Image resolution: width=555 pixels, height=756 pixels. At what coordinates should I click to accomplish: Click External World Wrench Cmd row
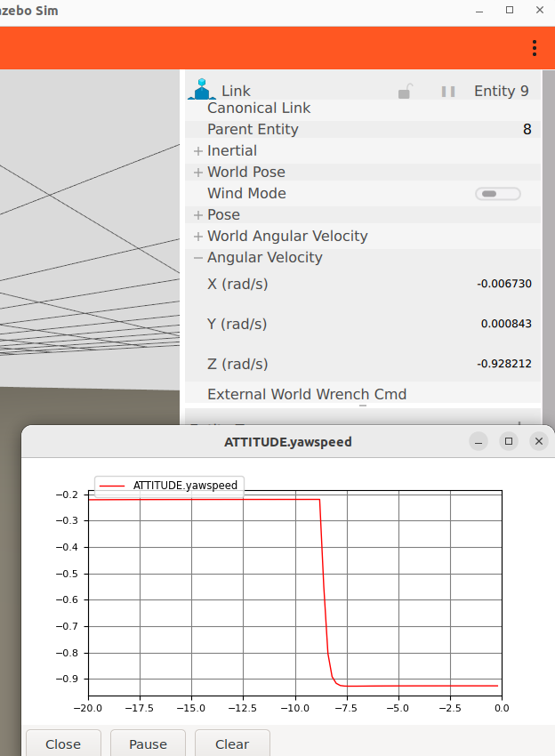pyautogui.click(x=363, y=394)
